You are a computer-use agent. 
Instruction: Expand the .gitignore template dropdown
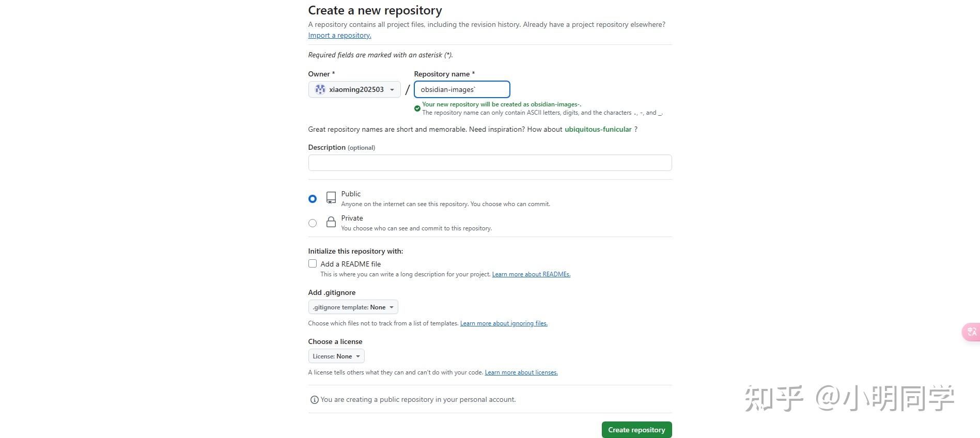click(353, 307)
